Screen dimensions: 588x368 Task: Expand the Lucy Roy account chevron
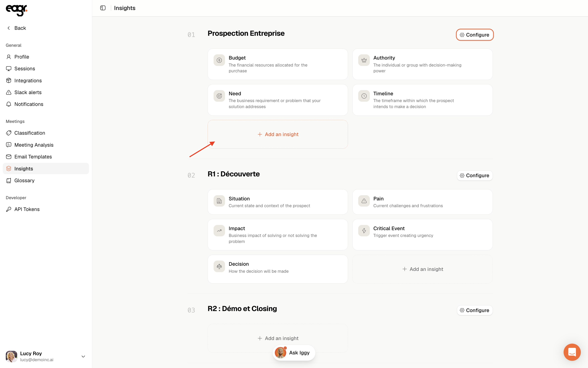[83, 357]
